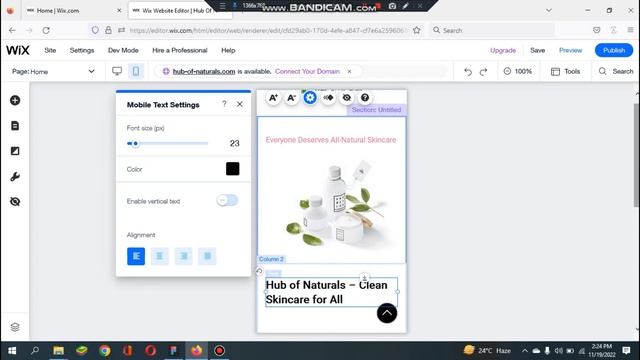
Task: Close the Mobile Text Settings panel
Action: click(240, 104)
